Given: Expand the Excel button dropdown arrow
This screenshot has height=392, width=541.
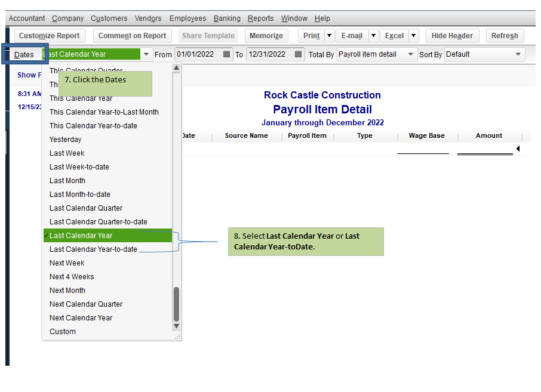Looking at the screenshot, I should [x=413, y=36].
